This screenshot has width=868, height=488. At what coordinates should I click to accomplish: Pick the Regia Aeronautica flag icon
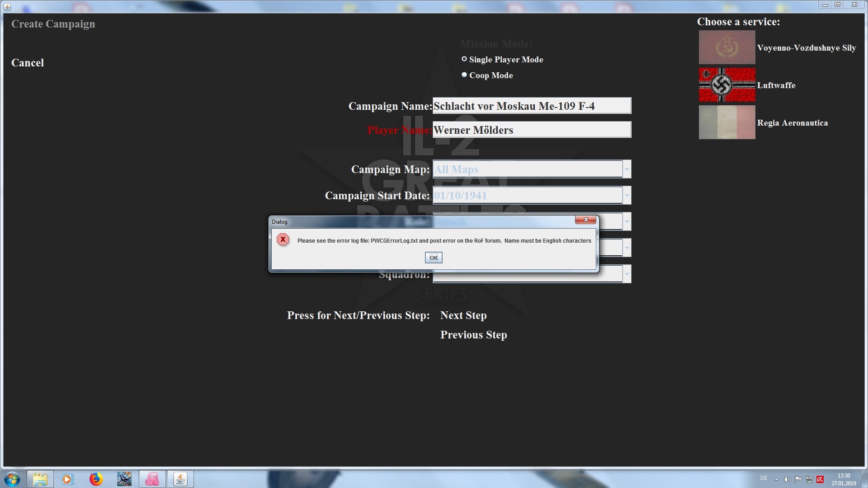click(x=727, y=122)
